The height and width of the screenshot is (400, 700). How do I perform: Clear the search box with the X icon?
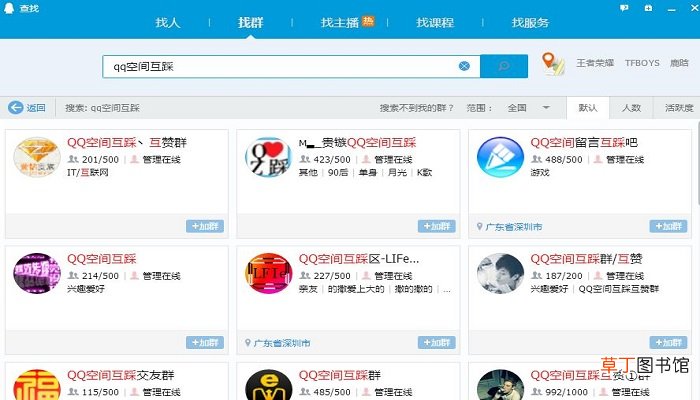(464, 66)
